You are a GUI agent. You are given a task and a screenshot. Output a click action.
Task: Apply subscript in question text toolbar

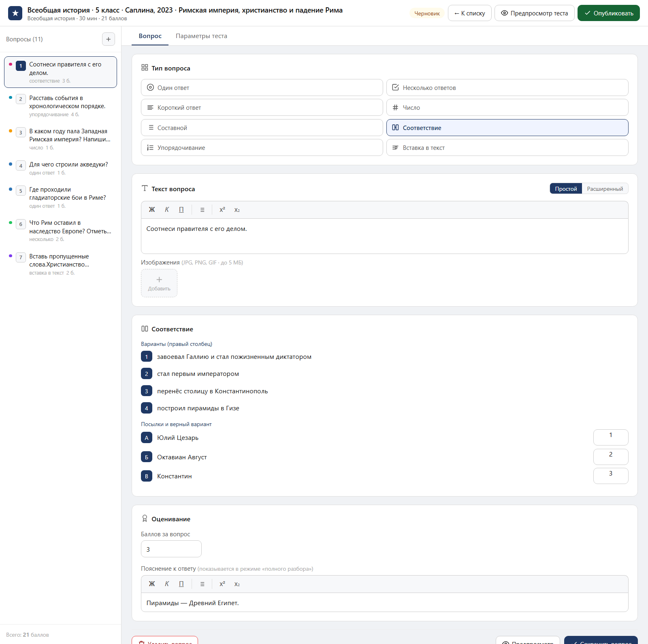[237, 210]
